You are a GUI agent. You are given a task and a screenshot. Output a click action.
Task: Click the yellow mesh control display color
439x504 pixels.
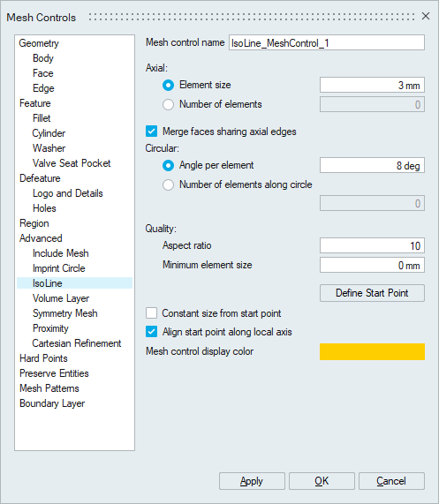(372, 351)
